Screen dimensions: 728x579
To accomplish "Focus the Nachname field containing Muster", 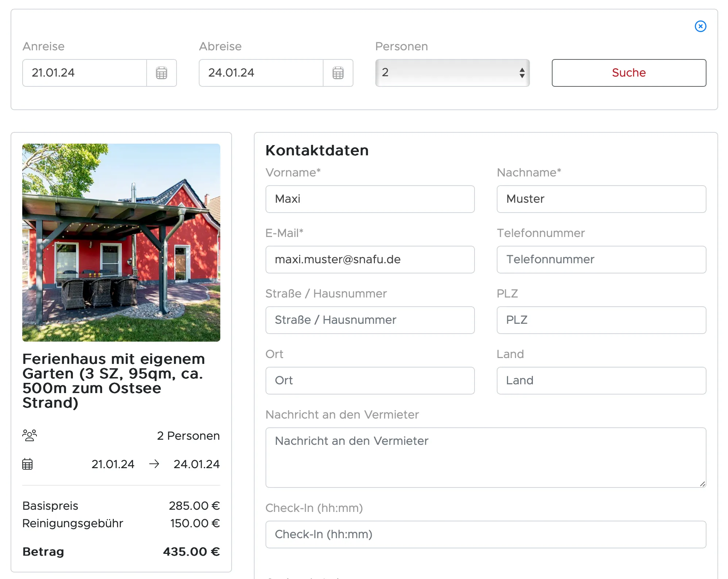I will coord(601,199).
